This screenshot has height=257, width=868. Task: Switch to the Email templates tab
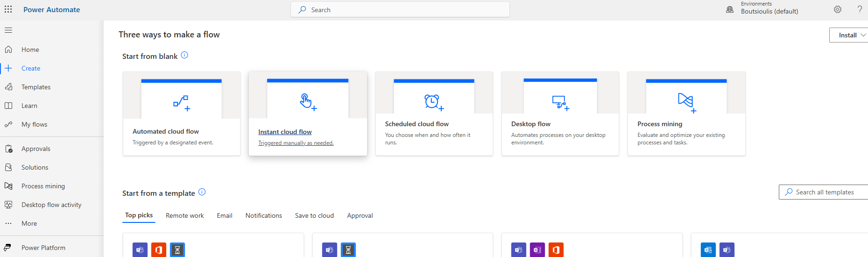click(x=225, y=215)
